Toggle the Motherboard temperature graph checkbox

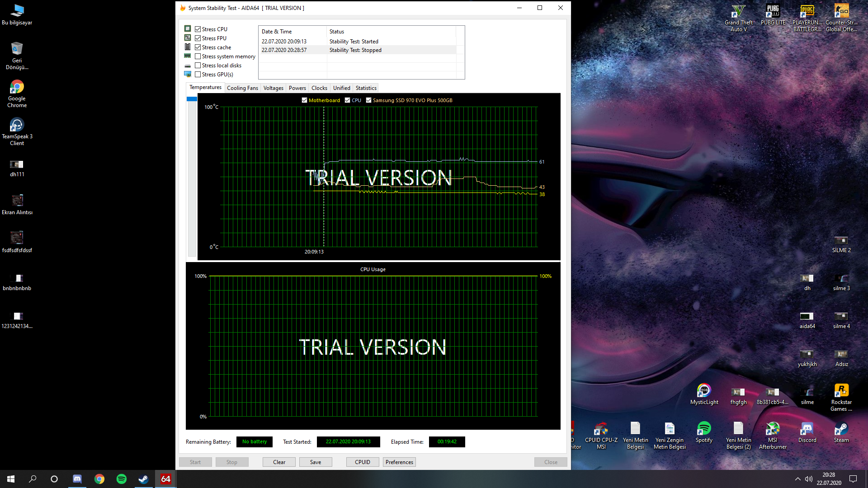tap(304, 100)
